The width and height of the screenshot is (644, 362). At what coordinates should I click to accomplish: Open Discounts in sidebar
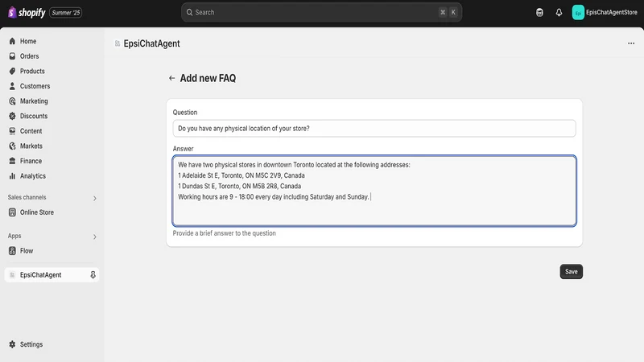tap(34, 116)
